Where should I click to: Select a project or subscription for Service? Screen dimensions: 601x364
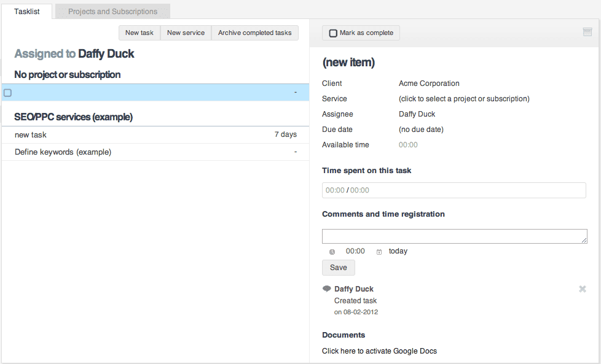coord(464,99)
